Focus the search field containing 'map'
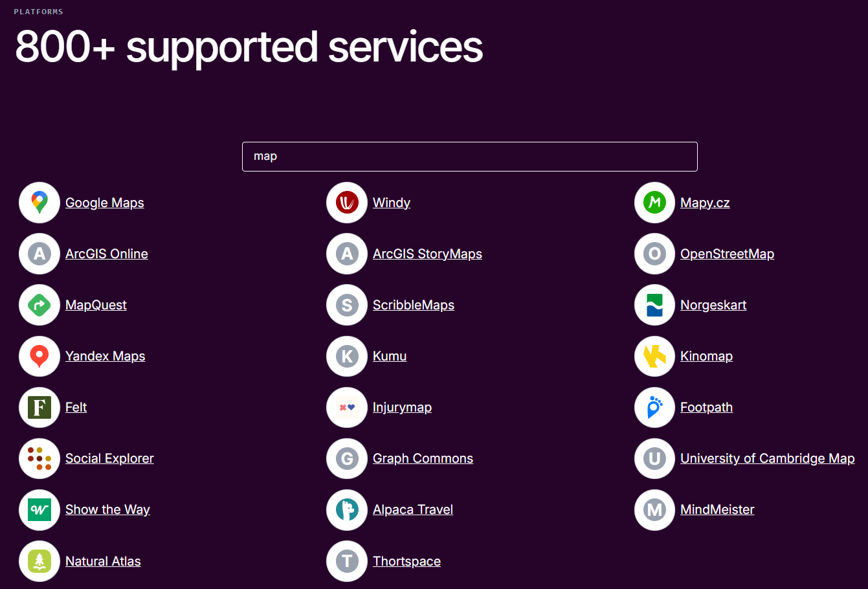This screenshot has width=868, height=589. (469, 157)
